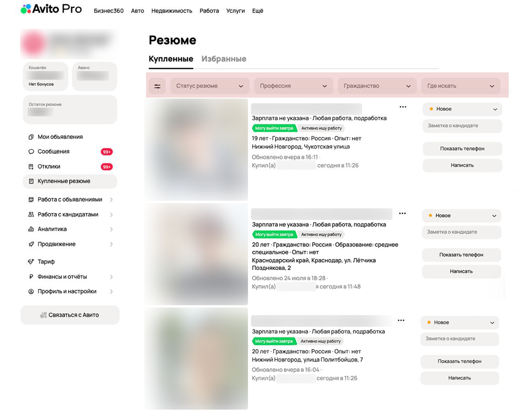
Task: Open Отклики in the sidebar
Action: click(x=49, y=167)
